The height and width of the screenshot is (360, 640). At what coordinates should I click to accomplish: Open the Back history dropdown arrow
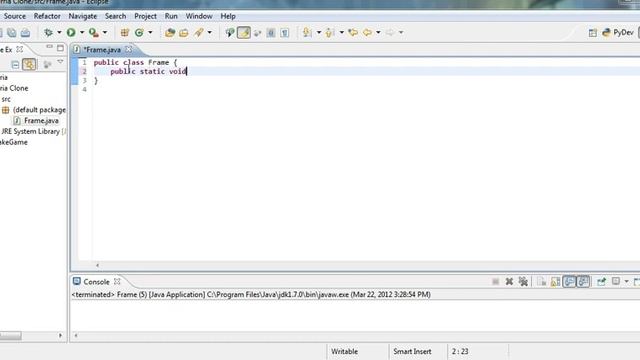378,32
